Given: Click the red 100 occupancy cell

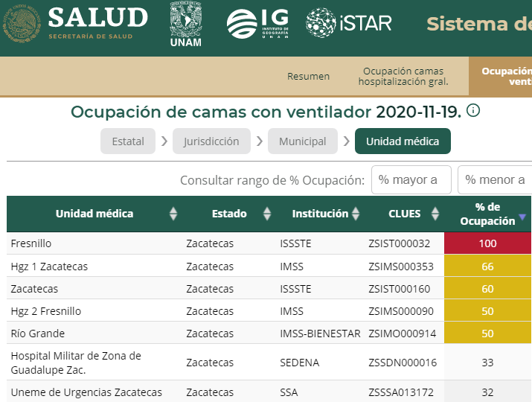Looking at the screenshot, I should (487, 243).
